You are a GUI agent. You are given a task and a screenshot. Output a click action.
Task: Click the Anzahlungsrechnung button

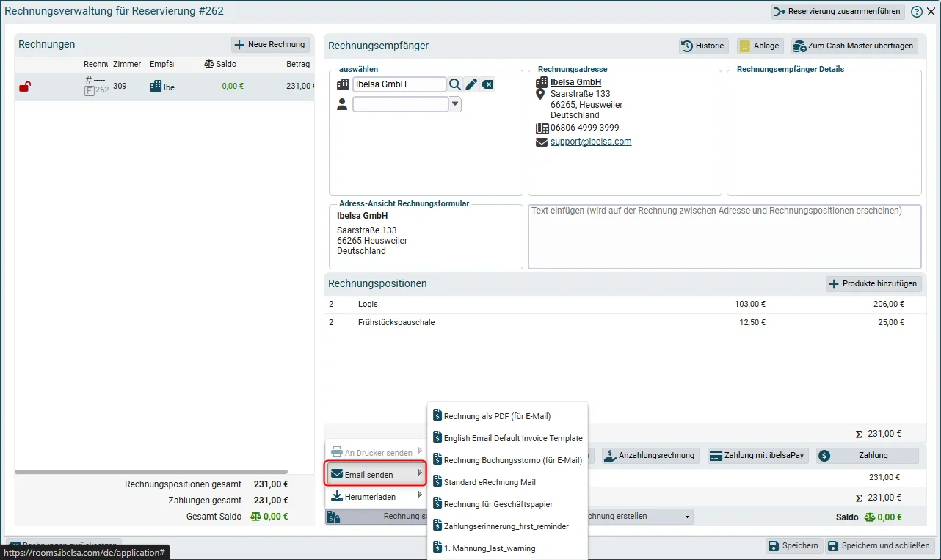pos(650,456)
